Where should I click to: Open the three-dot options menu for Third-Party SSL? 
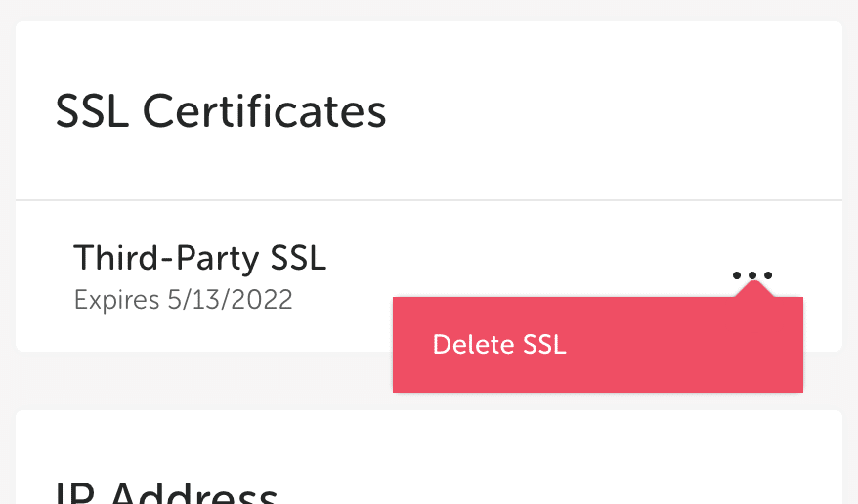[752, 275]
